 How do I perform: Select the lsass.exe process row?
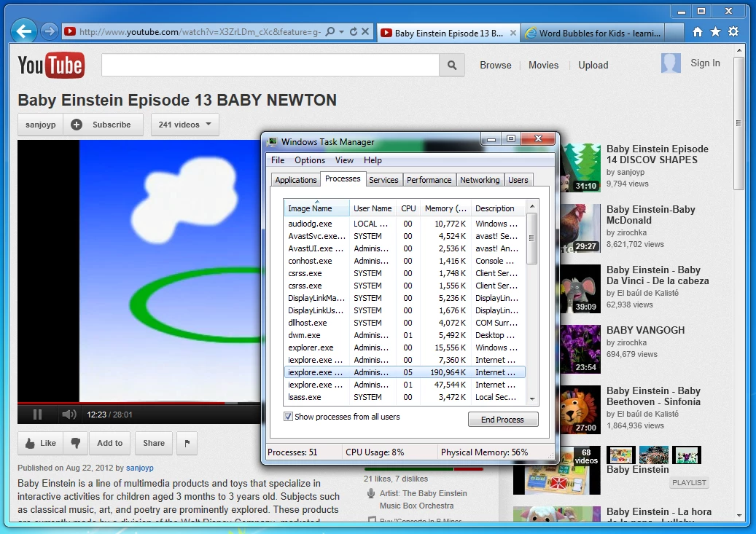tap(404, 397)
